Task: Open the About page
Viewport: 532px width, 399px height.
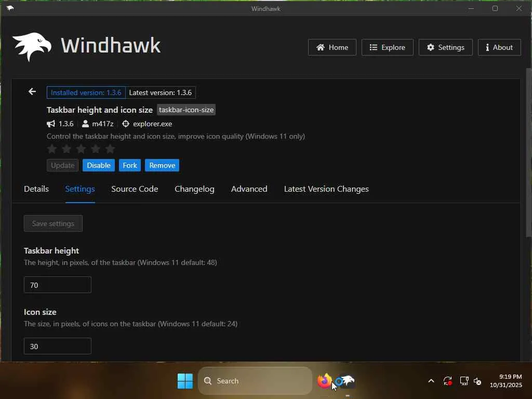Action: 499,47
